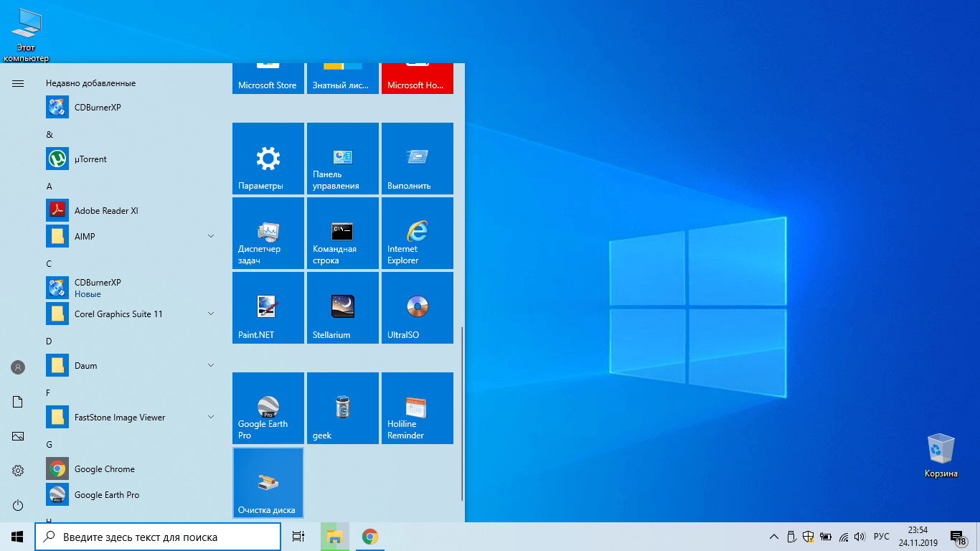The width and height of the screenshot is (980, 551).
Task: Expand the FastStone Image Viewer folder
Action: [x=211, y=417]
